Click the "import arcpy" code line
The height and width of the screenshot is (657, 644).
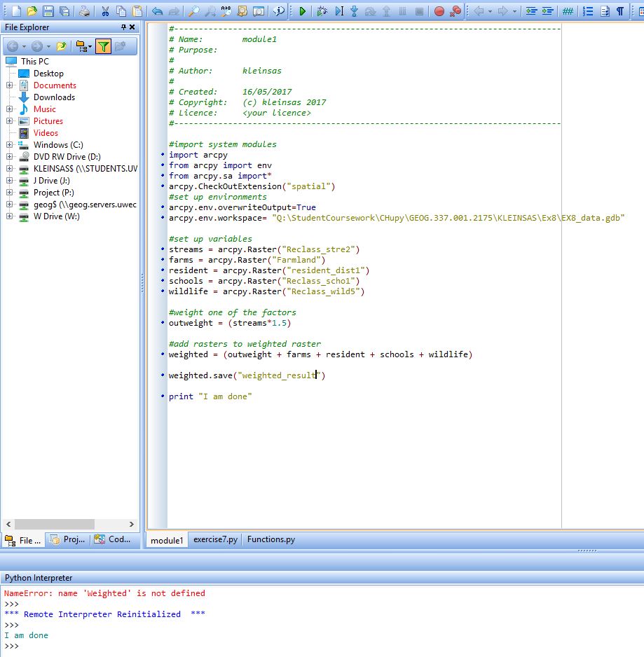click(x=198, y=155)
